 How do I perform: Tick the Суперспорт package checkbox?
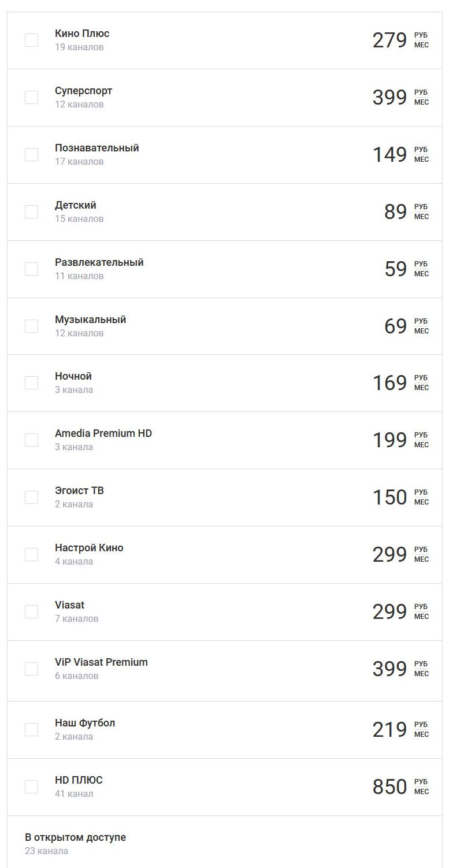click(x=31, y=97)
